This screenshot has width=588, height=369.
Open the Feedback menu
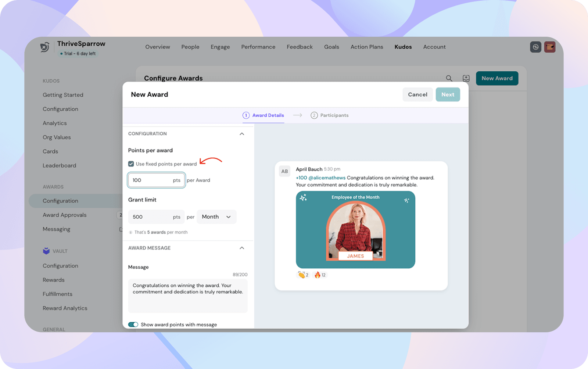pyautogui.click(x=300, y=47)
